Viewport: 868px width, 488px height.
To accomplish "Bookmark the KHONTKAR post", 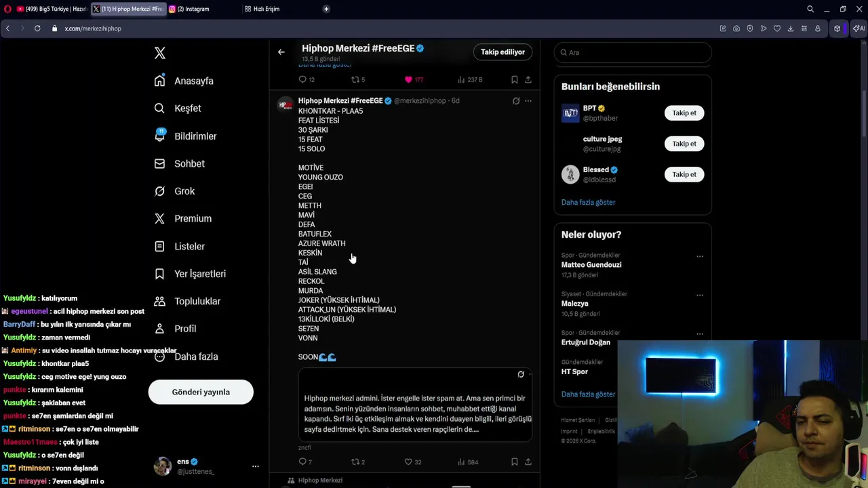I will click(x=515, y=462).
